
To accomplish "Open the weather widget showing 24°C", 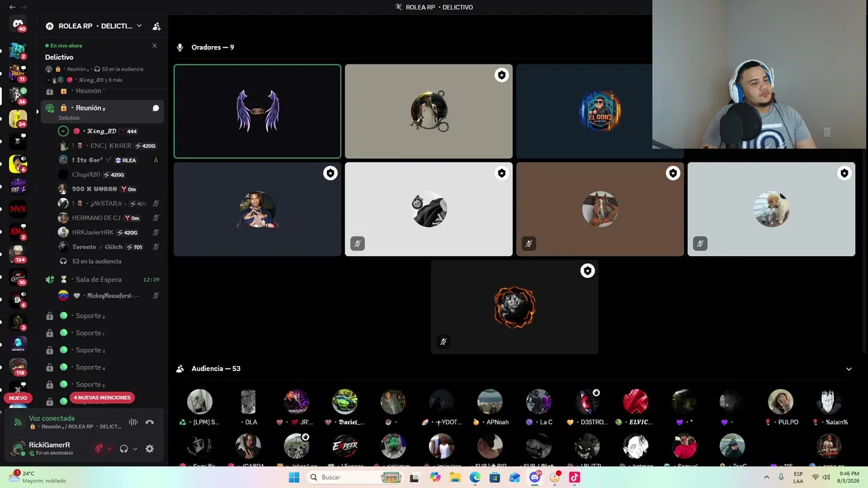I will [38, 477].
